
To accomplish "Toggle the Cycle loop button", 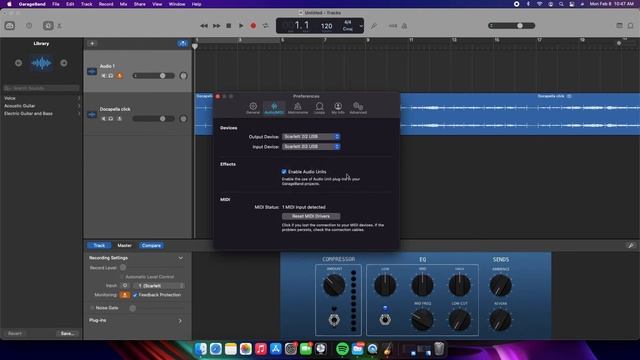I will (x=266, y=26).
